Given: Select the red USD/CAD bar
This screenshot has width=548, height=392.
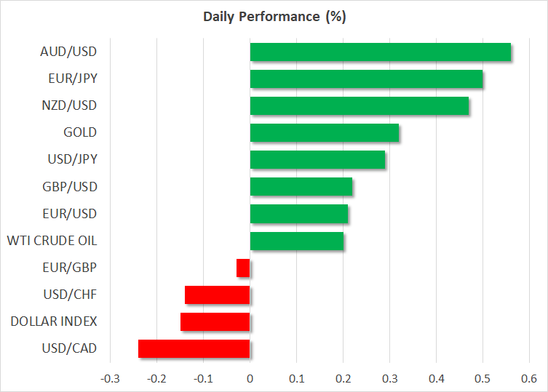Looking at the screenshot, I should pos(194,348).
